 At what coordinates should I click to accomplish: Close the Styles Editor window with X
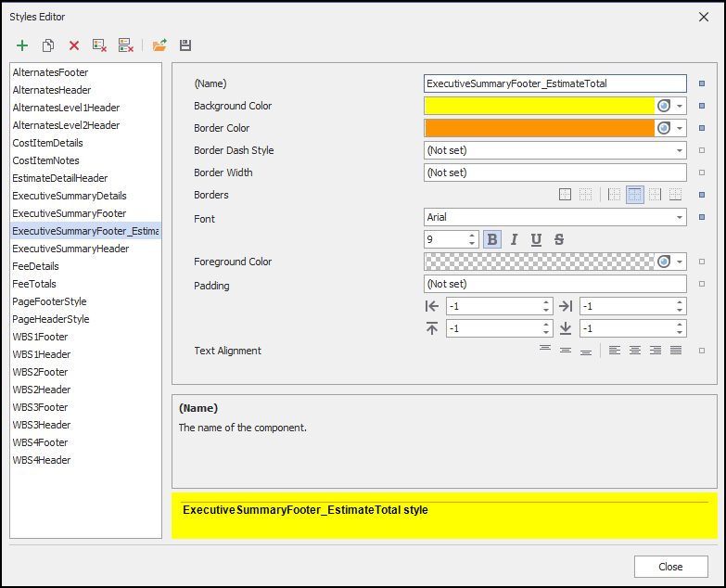(704, 17)
